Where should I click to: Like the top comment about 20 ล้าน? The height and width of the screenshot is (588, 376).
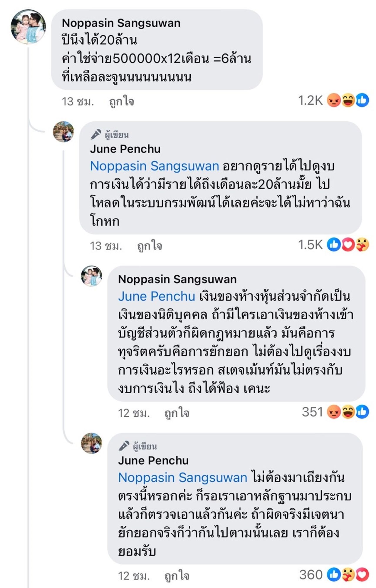[x=121, y=102]
